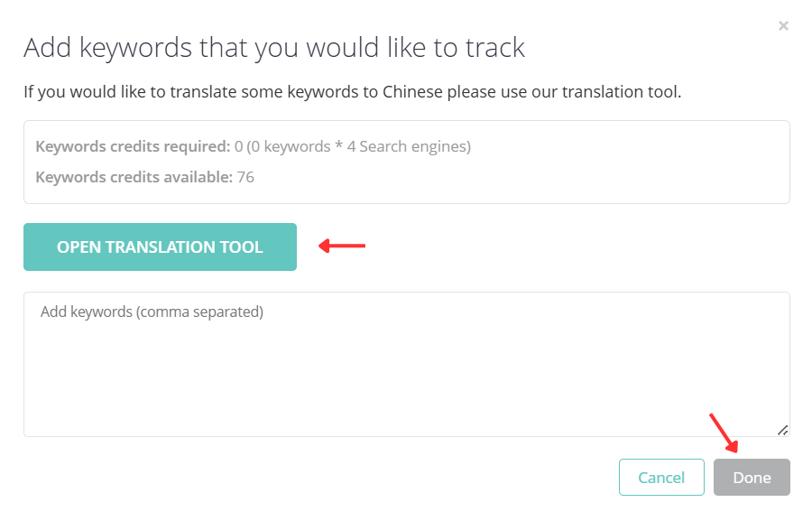Close the add keywords dialog
Screen dimensions: 812x521
[783, 26]
